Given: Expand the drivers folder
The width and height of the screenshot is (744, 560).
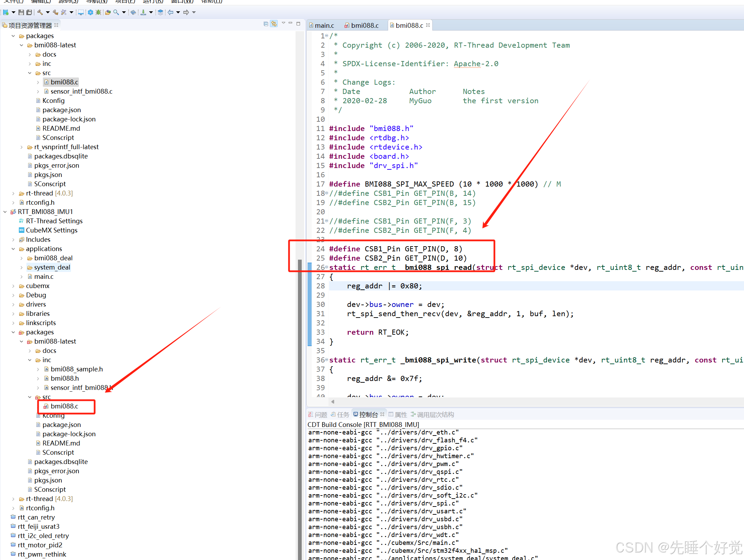Looking at the screenshot, I should click(13, 305).
